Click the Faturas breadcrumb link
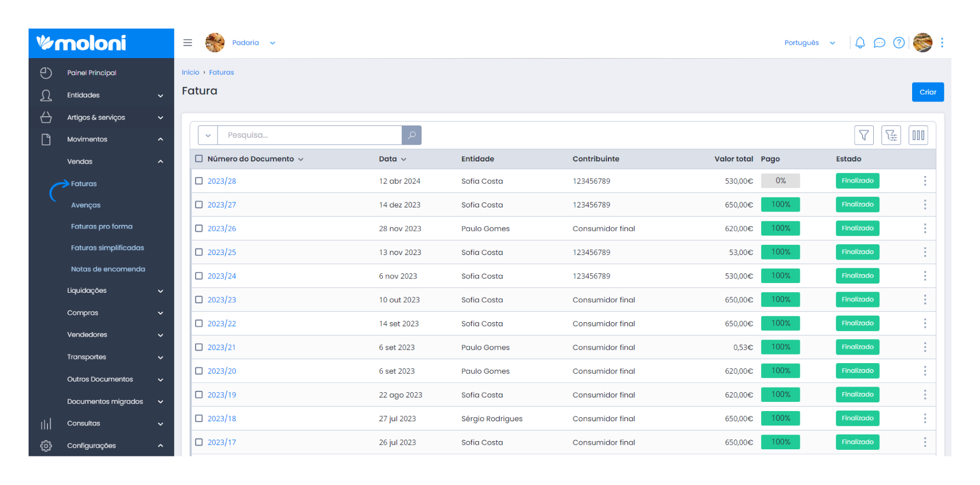Image resolution: width=980 pixels, height=485 pixels. [x=222, y=72]
